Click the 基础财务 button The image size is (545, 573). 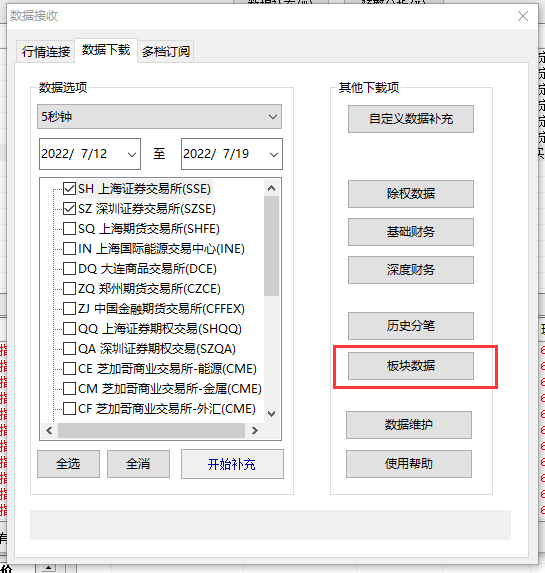[411, 232]
